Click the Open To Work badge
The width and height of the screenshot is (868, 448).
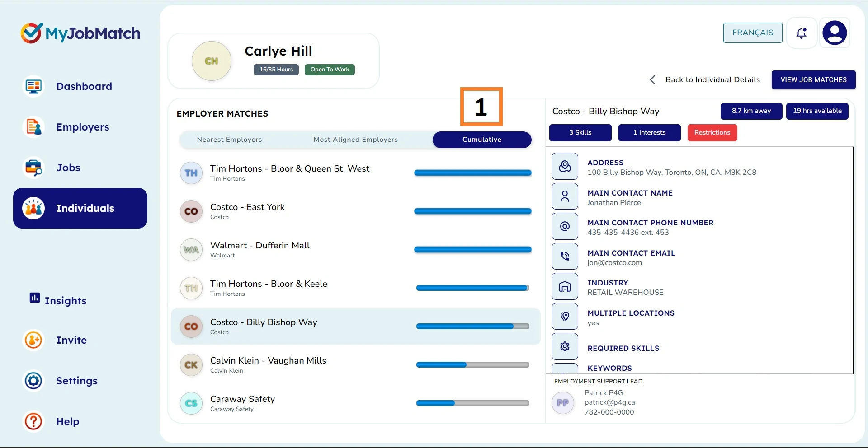click(x=330, y=70)
